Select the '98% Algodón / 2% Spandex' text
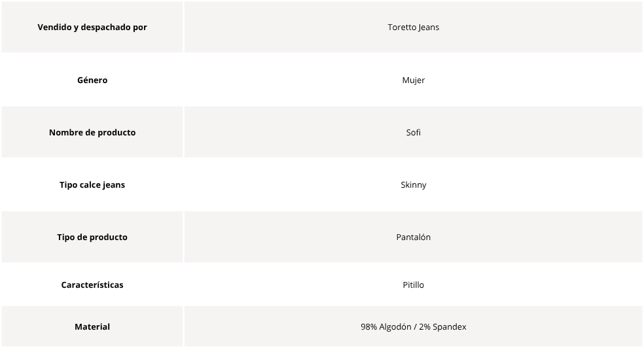 413,326
